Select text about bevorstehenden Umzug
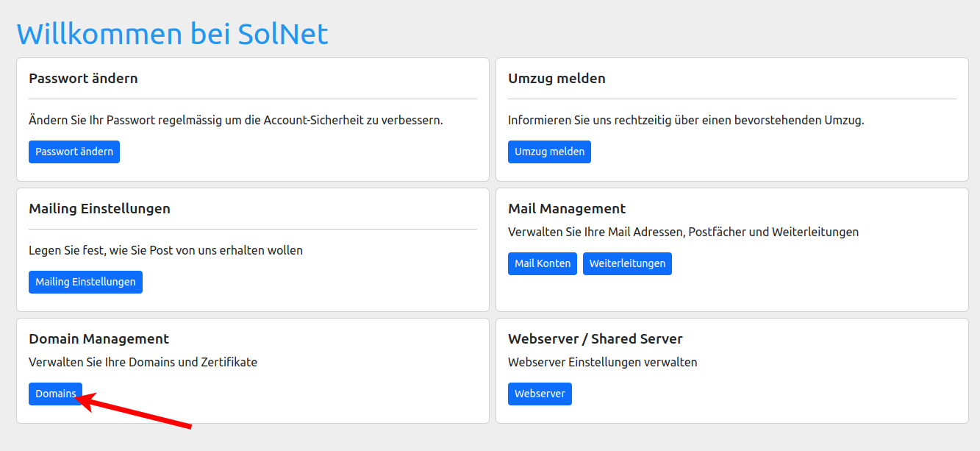The height and width of the screenshot is (451, 980). [x=686, y=120]
